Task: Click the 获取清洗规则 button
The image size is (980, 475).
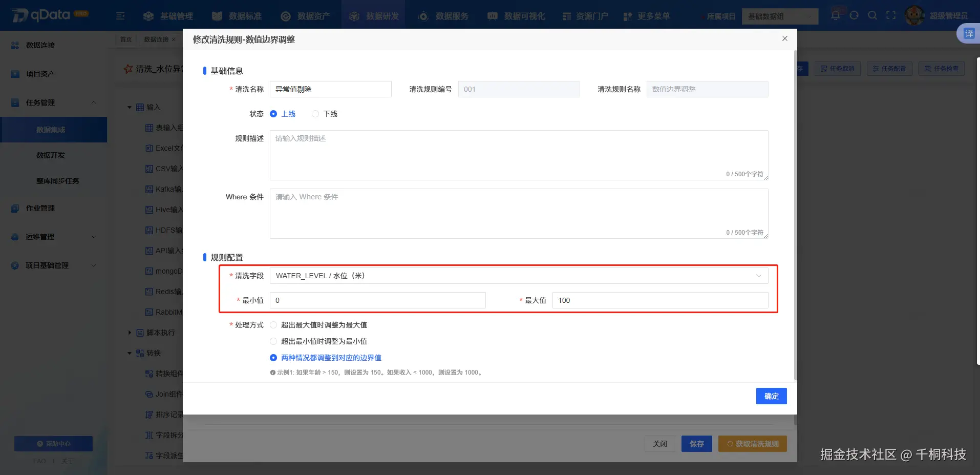Action: click(x=752, y=443)
